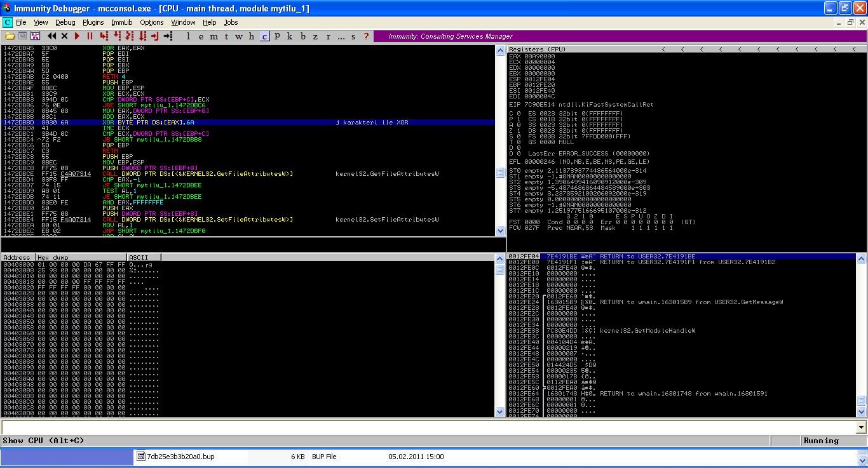Show Call stack using the 'k' button
This screenshot has width=868, height=468.
point(290,36)
